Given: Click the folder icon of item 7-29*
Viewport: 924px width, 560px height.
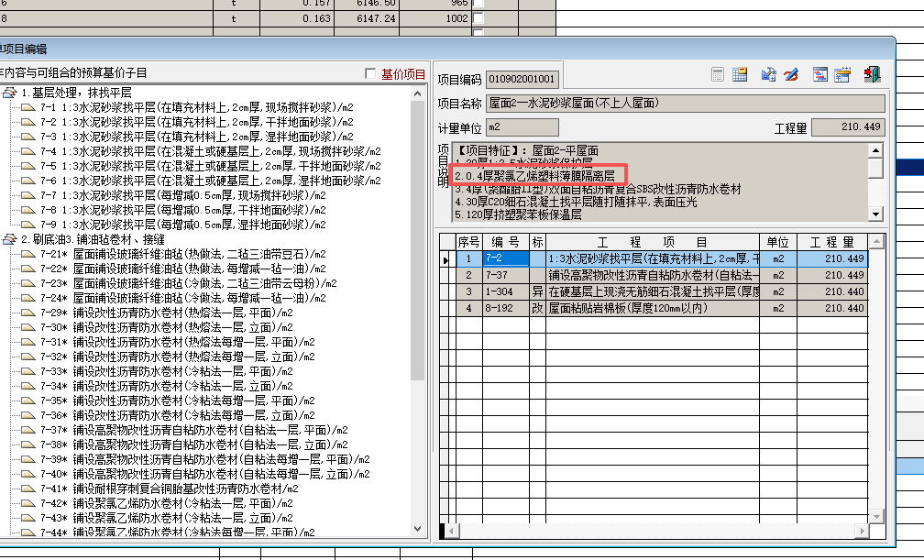Looking at the screenshot, I should pyautogui.click(x=28, y=313).
